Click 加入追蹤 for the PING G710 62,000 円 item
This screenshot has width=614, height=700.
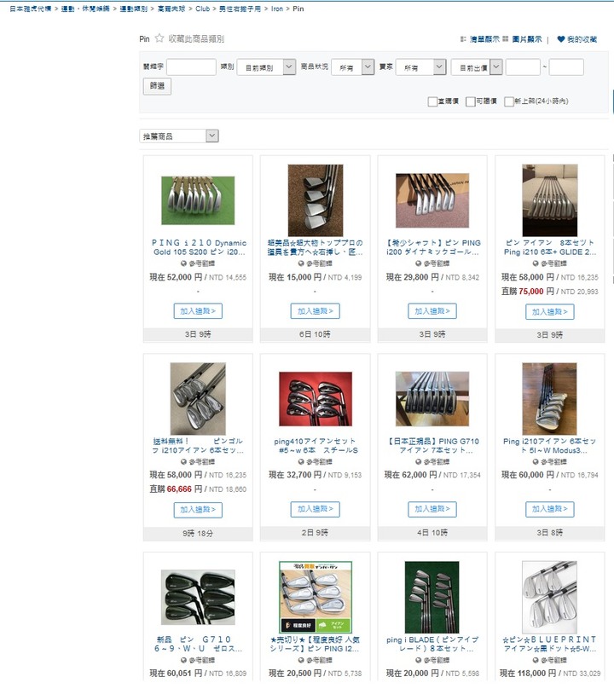432,509
